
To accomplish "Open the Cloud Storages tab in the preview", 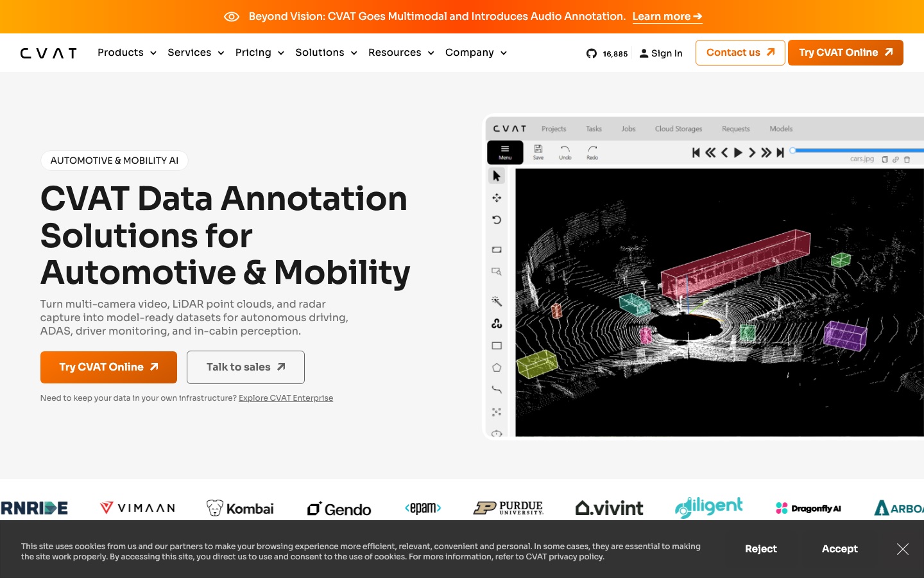I will tap(678, 128).
